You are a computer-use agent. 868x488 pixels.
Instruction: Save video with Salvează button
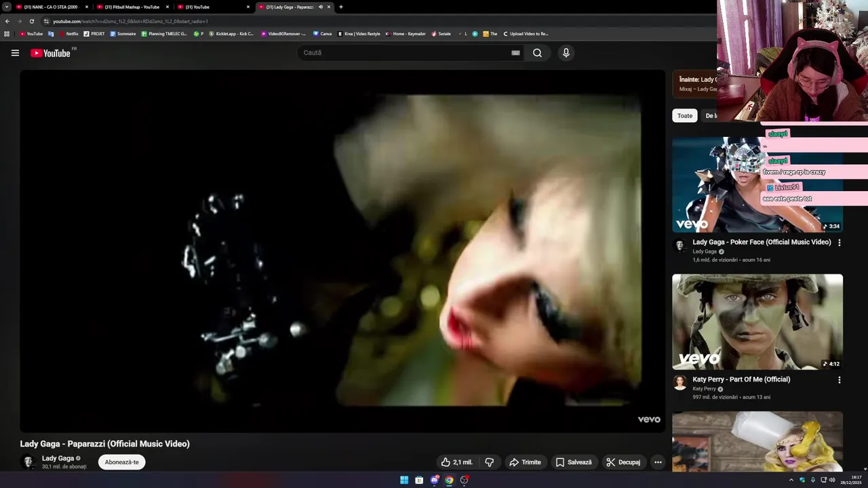(574, 462)
